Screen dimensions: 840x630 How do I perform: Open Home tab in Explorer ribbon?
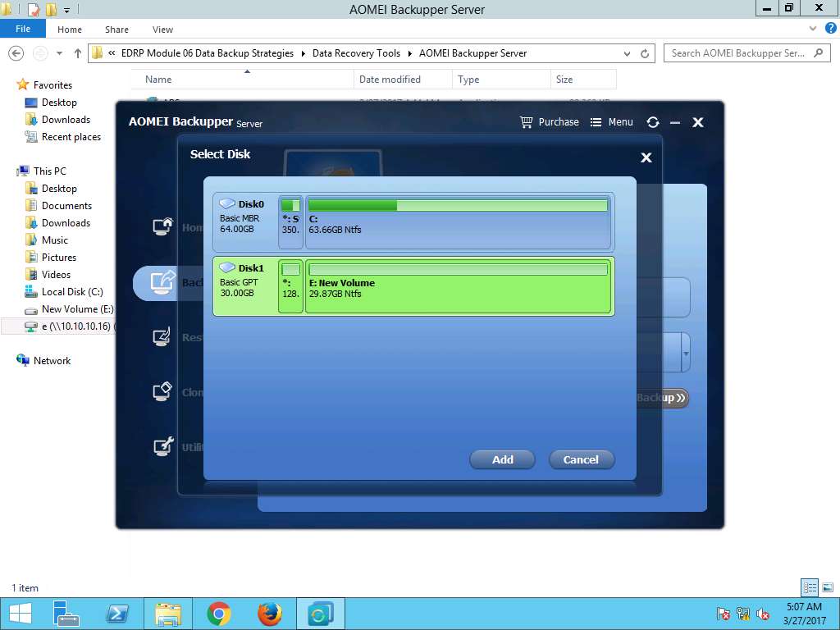(70, 30)
